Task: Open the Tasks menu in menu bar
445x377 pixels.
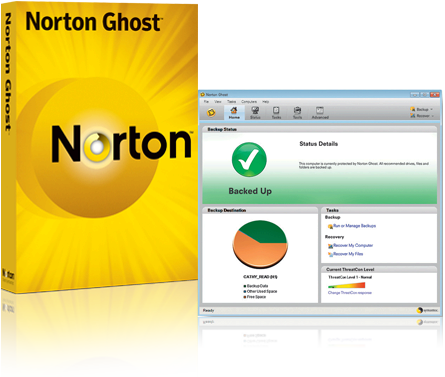Action: coord(231,102)
